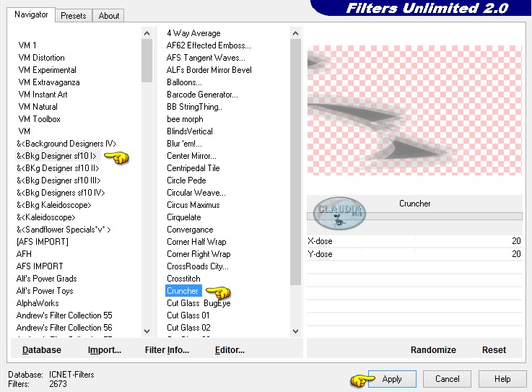Click Randomize
The width and height of the screenshot is (532, 392).
coord(433,350)
